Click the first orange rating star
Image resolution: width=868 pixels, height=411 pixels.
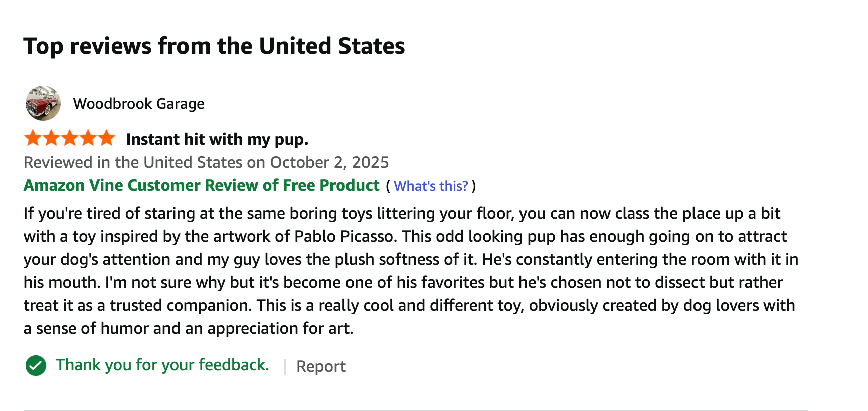[x=33, y=138]
